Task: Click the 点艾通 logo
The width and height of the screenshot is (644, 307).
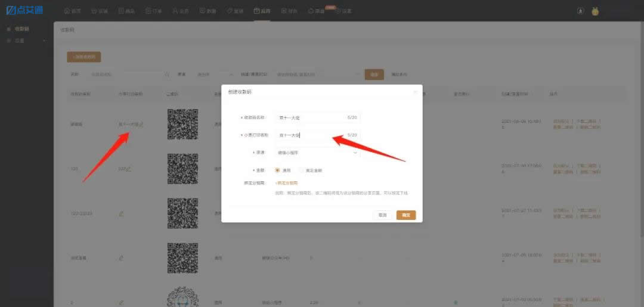Action: coord(24,11)
